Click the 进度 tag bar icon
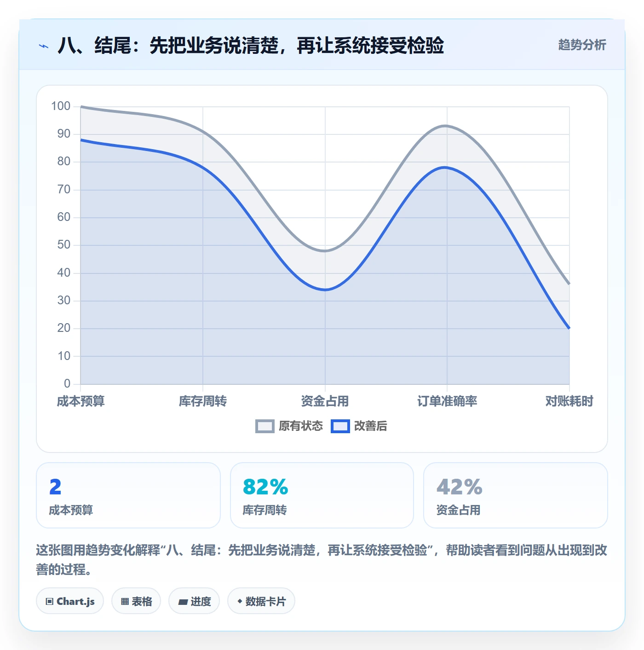644x650 pixels. tap(183, 602)
